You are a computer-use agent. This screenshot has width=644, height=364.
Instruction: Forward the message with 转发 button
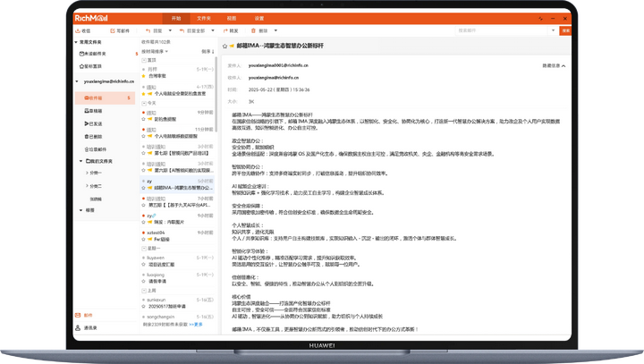pyautogui.click(x=231, y=30)
